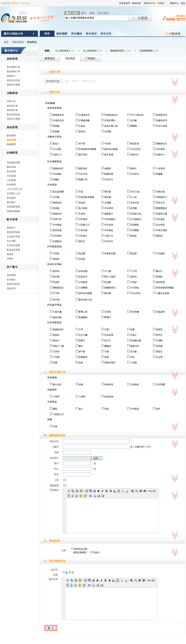Open HTML source view in 商品描述 editor
Screen dimensions: 186x644
click(90, 496)
